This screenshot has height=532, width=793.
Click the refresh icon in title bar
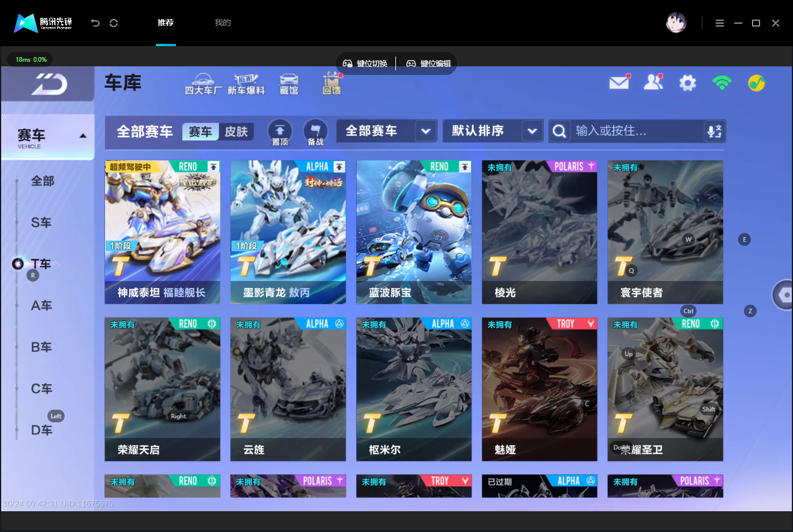click(114, 23)
